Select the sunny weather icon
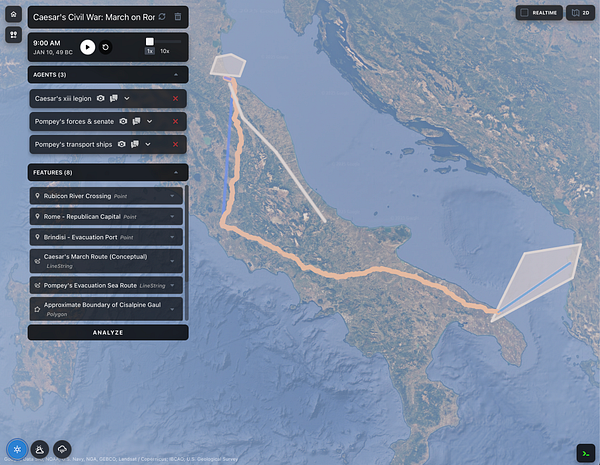 (x=17, y=449)
